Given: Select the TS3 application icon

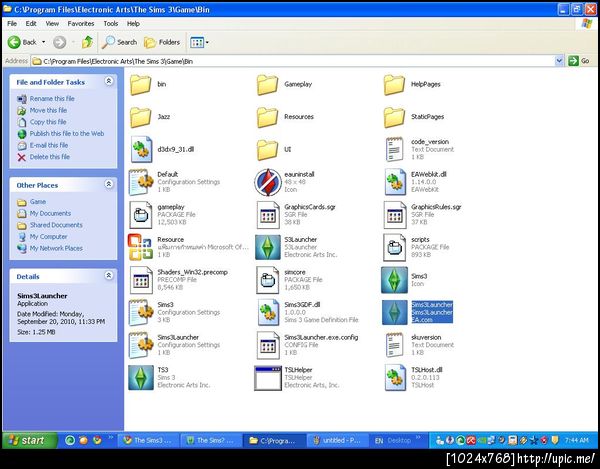Looking at the screenshot, I should tap(141, 378).
